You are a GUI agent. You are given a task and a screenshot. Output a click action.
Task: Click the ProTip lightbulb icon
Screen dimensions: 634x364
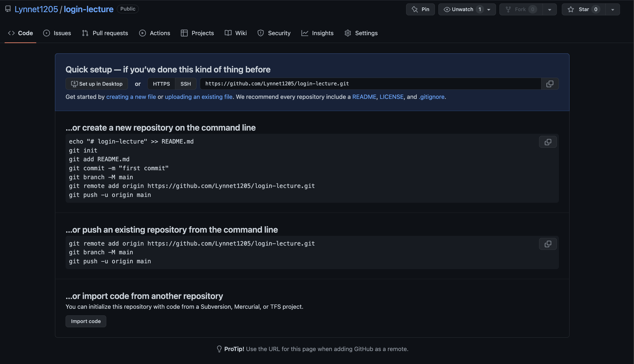click(219, 349)
